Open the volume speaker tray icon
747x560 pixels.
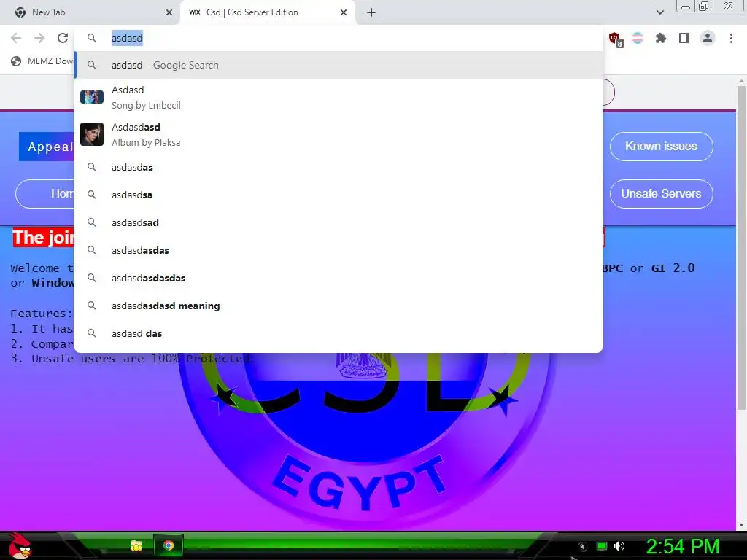(619, 546)
